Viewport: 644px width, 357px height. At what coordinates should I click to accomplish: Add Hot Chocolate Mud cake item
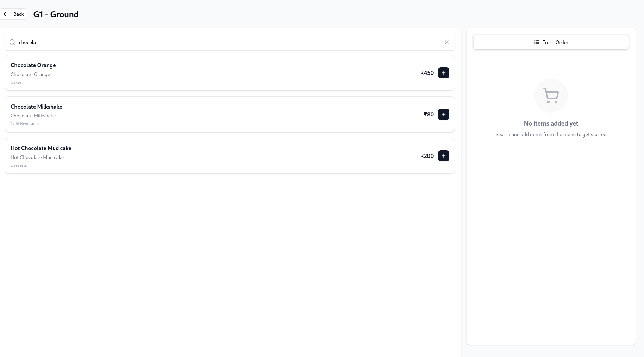click(443, 156)
